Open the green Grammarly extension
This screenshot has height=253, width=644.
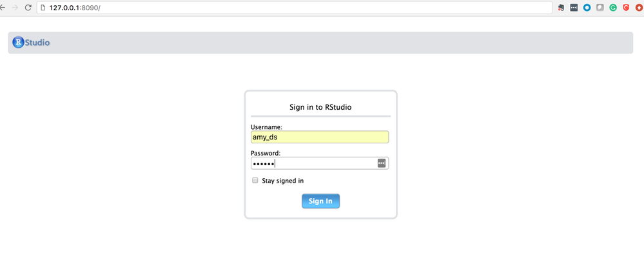[613, 8]
